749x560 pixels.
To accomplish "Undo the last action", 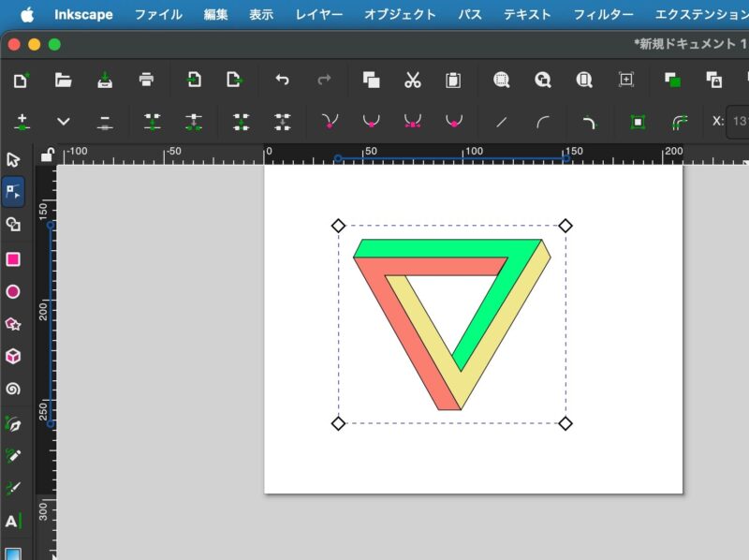I will tap(282, 81).
